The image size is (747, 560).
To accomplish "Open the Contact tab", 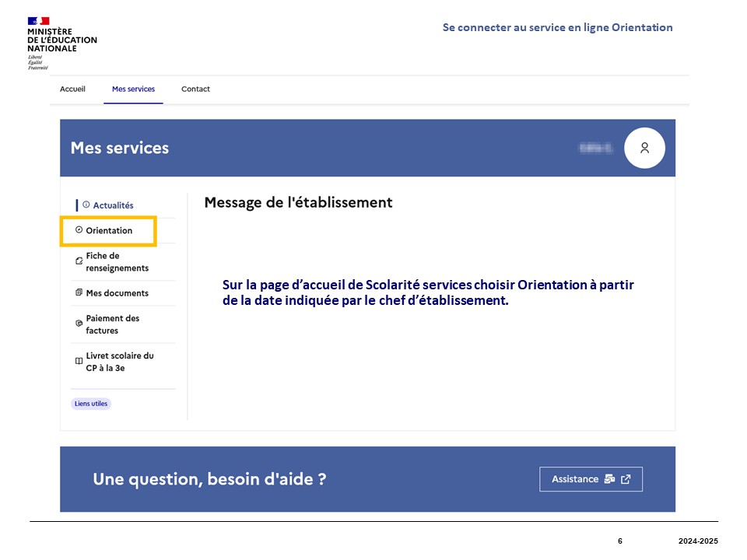I will [x=195, y=89].
